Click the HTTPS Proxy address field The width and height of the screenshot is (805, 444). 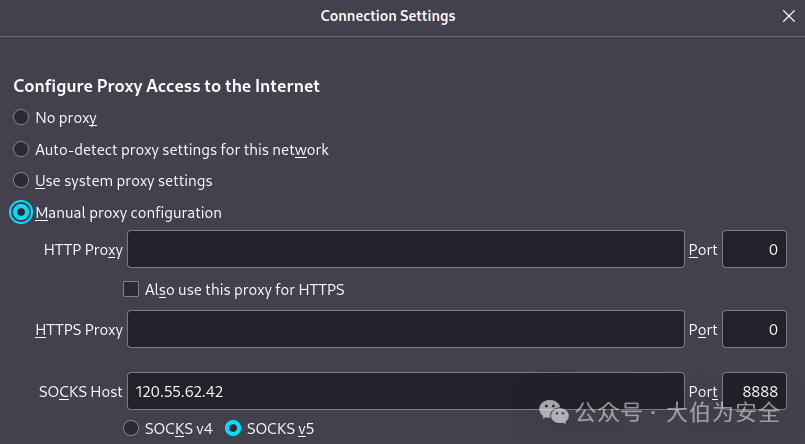coord(405,329)
